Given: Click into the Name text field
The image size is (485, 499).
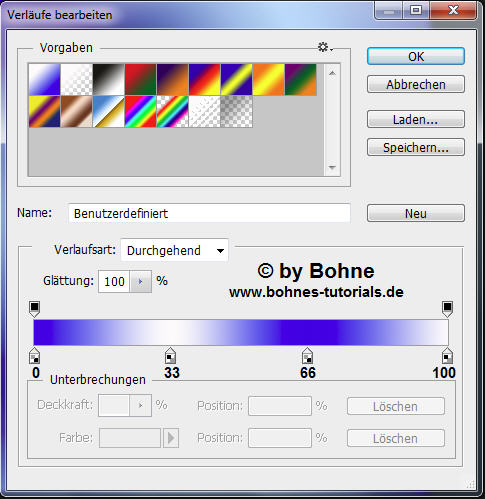Looking at the screenshot, I should tap(209, 213).
